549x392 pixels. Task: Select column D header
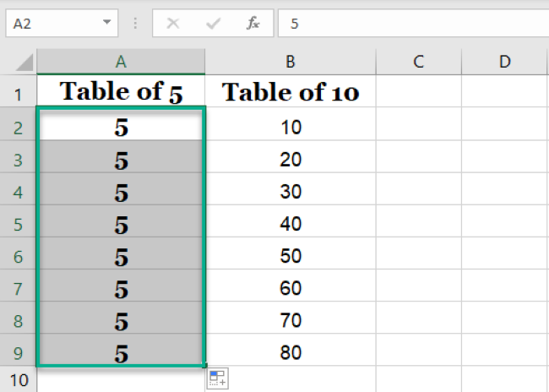(504, 61)
